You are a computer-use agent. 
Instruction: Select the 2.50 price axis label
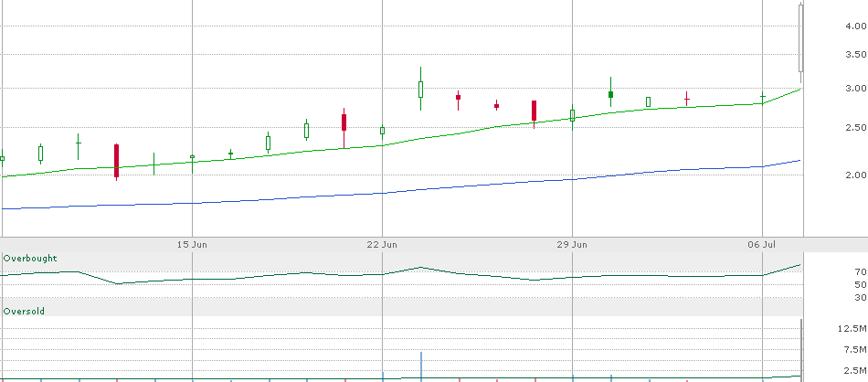click(856, 127)
